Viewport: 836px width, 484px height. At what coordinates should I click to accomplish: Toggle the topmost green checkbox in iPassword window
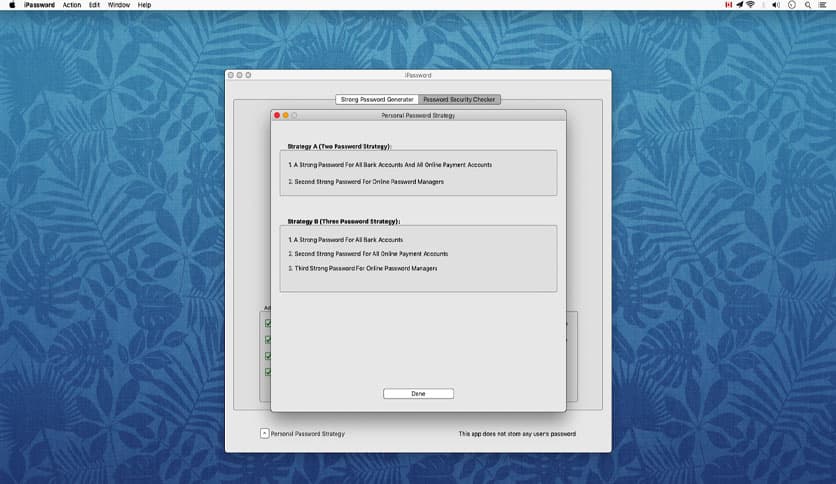pos(268,323)
